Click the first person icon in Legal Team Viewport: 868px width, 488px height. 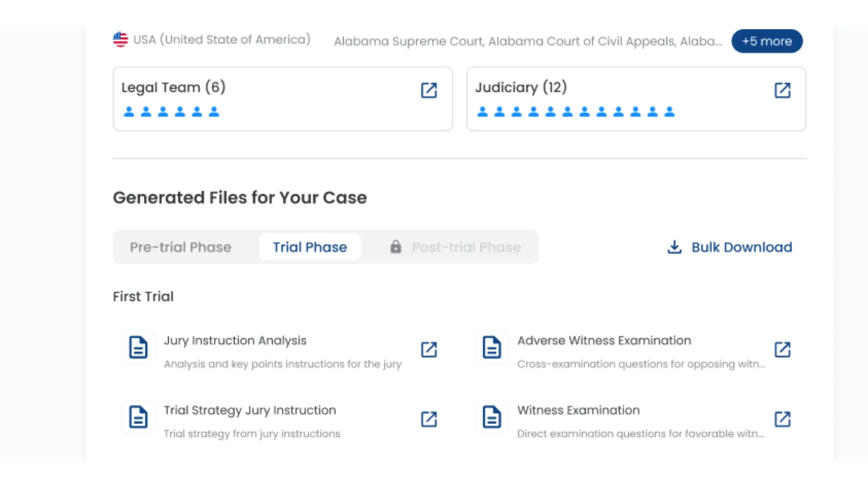pyautogui.click(x=129, y=112)
